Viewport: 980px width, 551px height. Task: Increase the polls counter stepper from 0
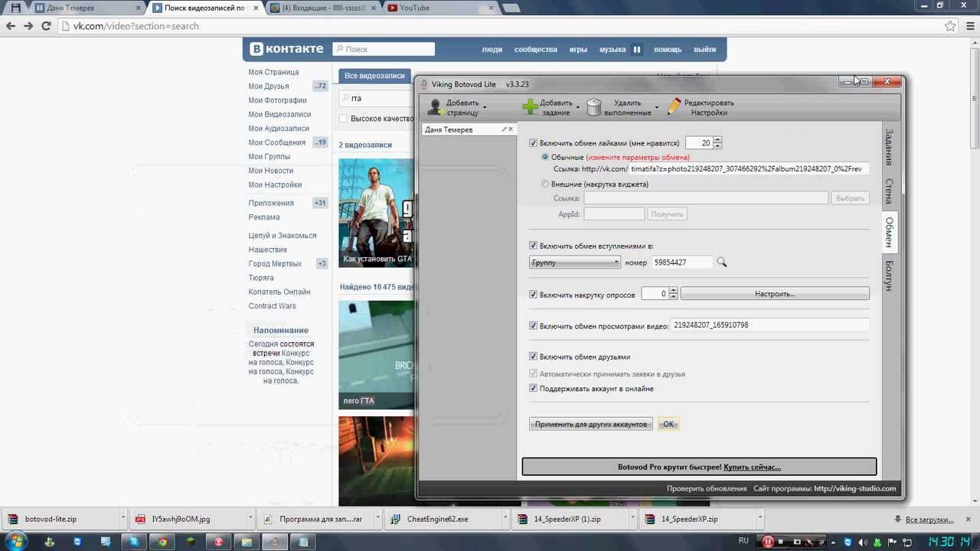click(673, 291)
